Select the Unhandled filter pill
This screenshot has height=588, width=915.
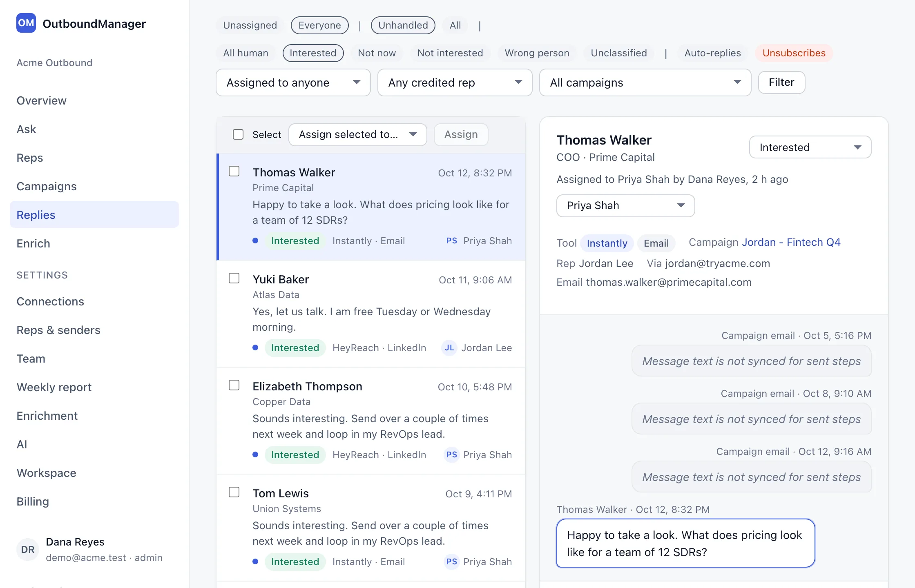[x=403, y=25]
